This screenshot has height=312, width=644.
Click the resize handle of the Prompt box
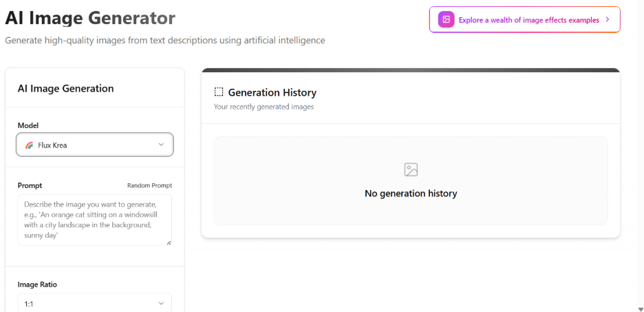(x=169, y=242)
